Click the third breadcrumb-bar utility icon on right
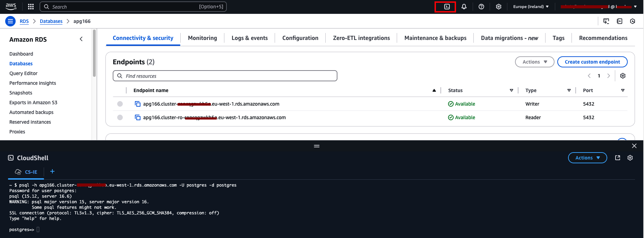Screen dimensions: 644x238 click(633, 21)
